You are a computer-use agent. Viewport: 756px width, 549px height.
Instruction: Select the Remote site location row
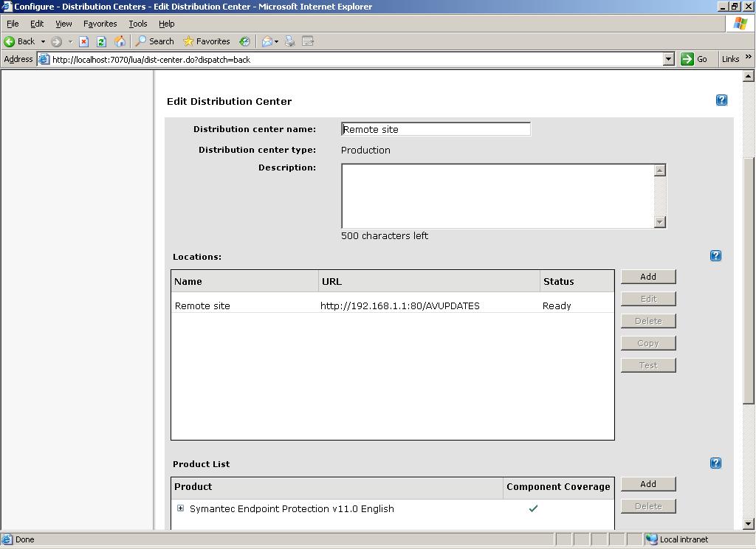point(202,305)
